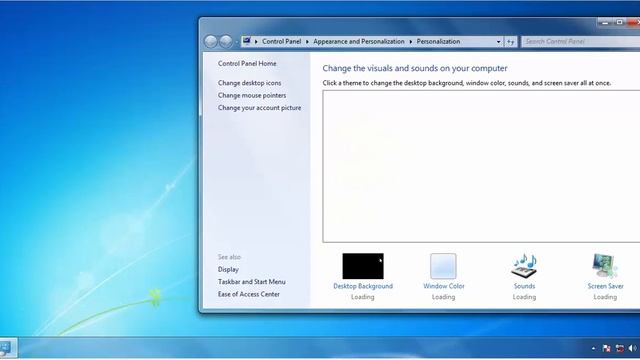The image size is (640, 360).
Task: Open Ease of Access Center link
Action: (x=249, y=294)
